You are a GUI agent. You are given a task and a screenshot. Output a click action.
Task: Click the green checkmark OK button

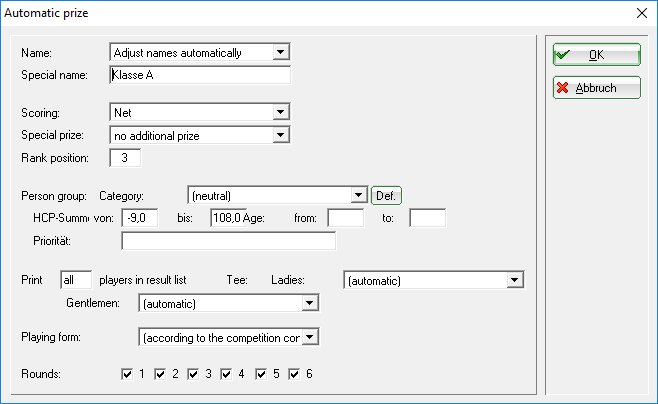click(596, 55)
